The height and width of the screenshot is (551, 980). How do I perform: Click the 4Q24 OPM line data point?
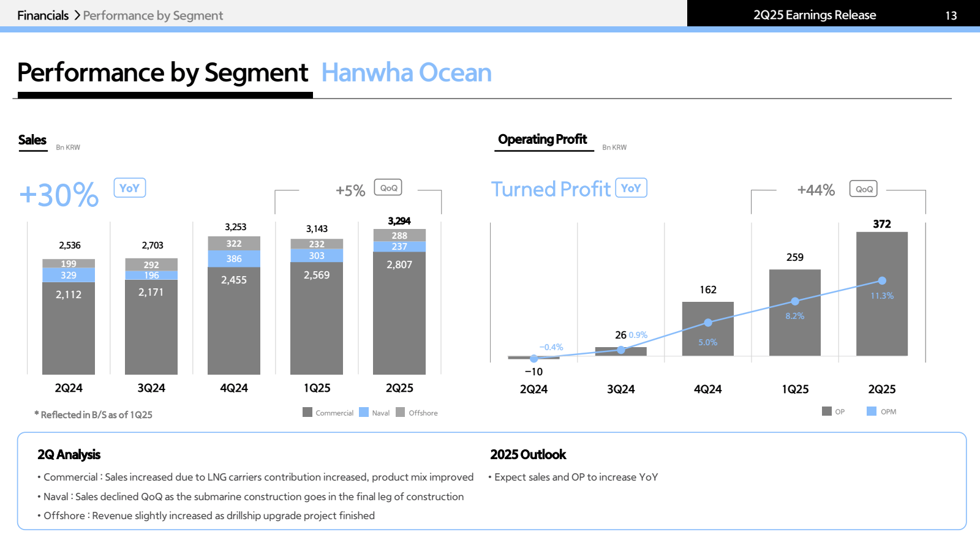pyautogui.click(x=708, y=323)
